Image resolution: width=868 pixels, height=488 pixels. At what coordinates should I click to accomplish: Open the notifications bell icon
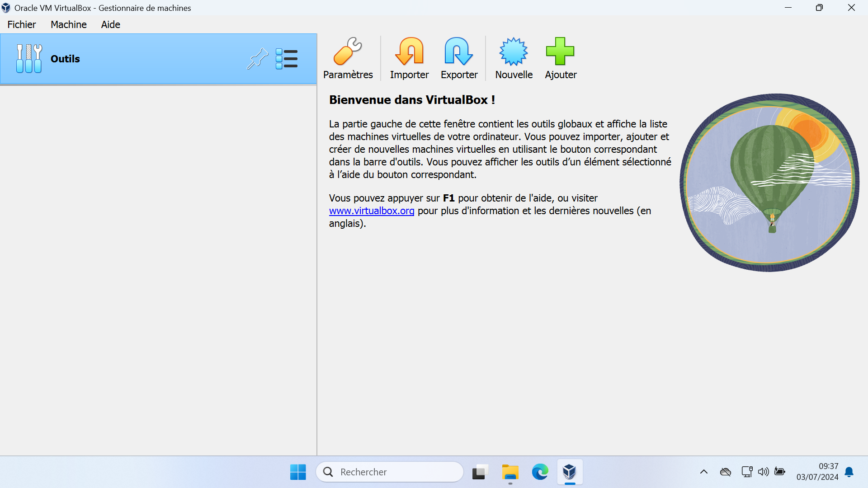(x=849, y=472)
